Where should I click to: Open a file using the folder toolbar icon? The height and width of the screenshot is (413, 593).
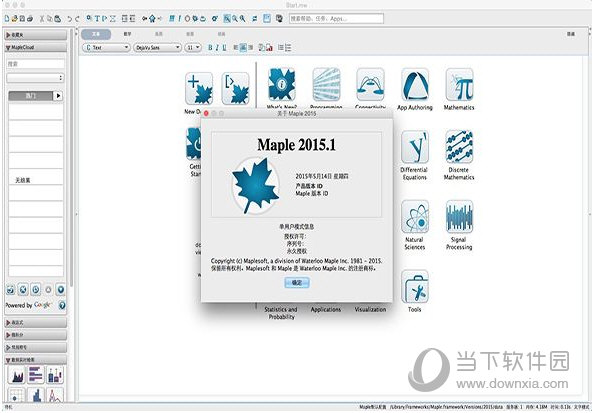pos(15,18)
